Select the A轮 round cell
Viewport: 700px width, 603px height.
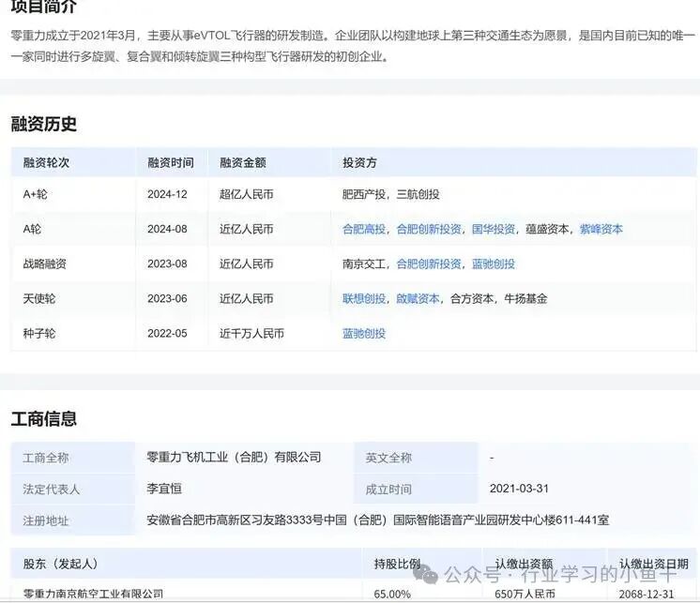32,229
